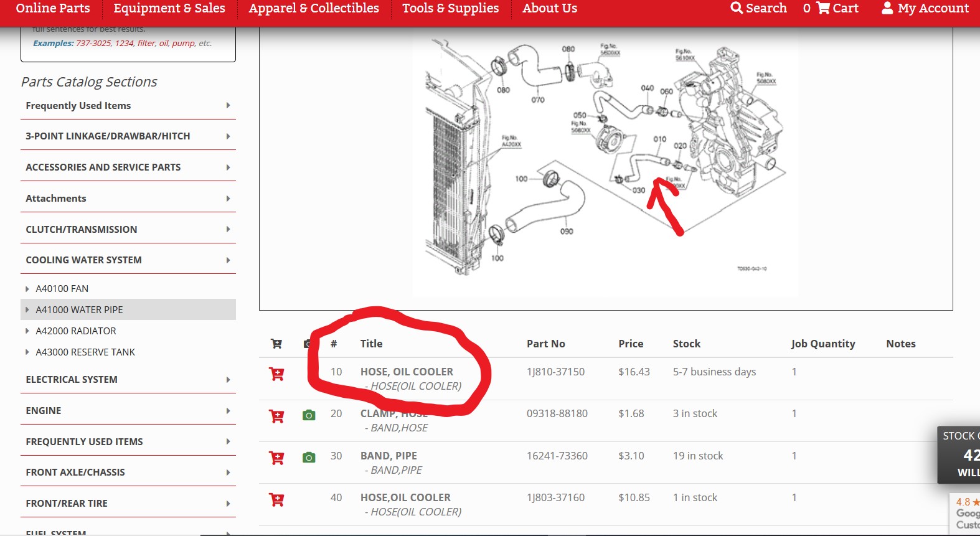Open HOSE, OIL COOLER item 10 title
Viewport: 980px width, 536px height.
pos(407,372)
